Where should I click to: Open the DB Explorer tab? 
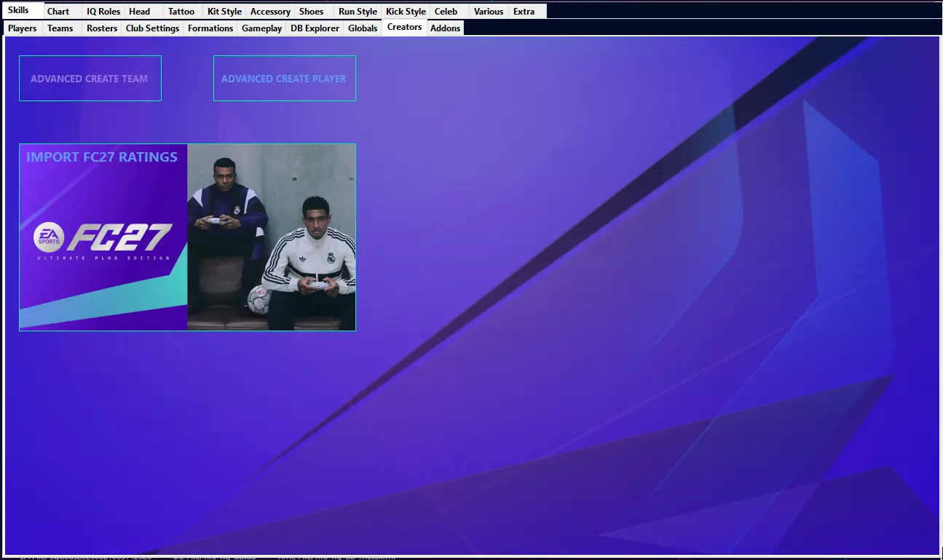coord(315,28)
